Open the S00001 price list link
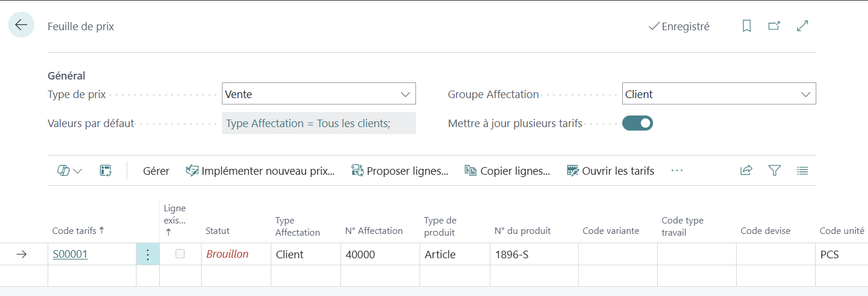 click(70, 254)
